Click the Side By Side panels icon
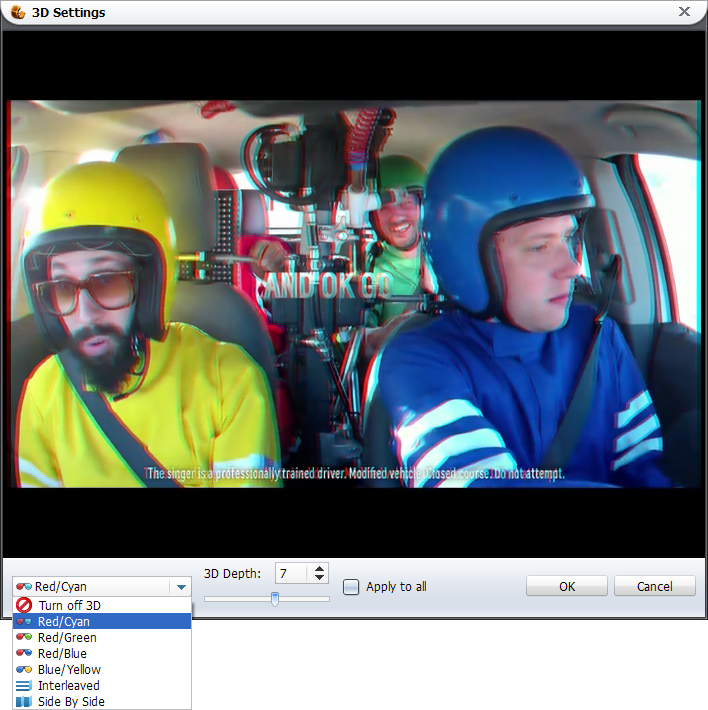Screen dimensions: 708x710 (24, 701)
